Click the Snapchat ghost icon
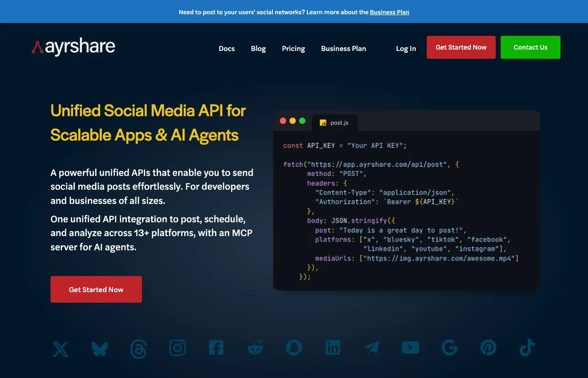Image resolution: width=588 pixels, height=378 pixels. pos(294,348)
